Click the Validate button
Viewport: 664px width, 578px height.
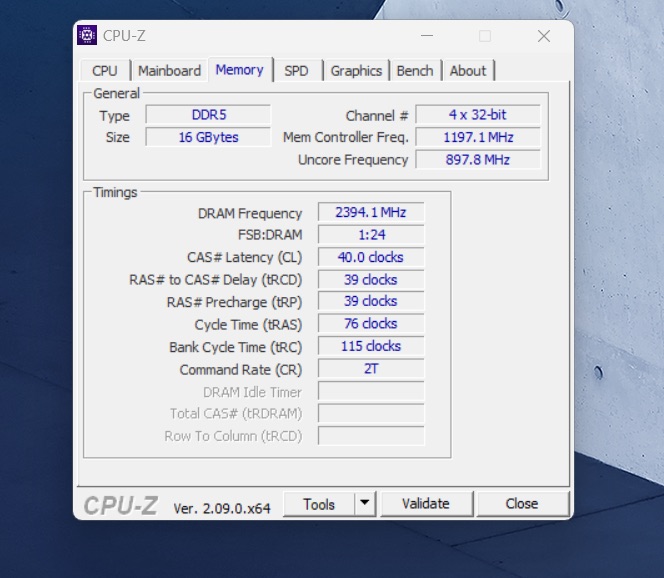click(426, 503)
